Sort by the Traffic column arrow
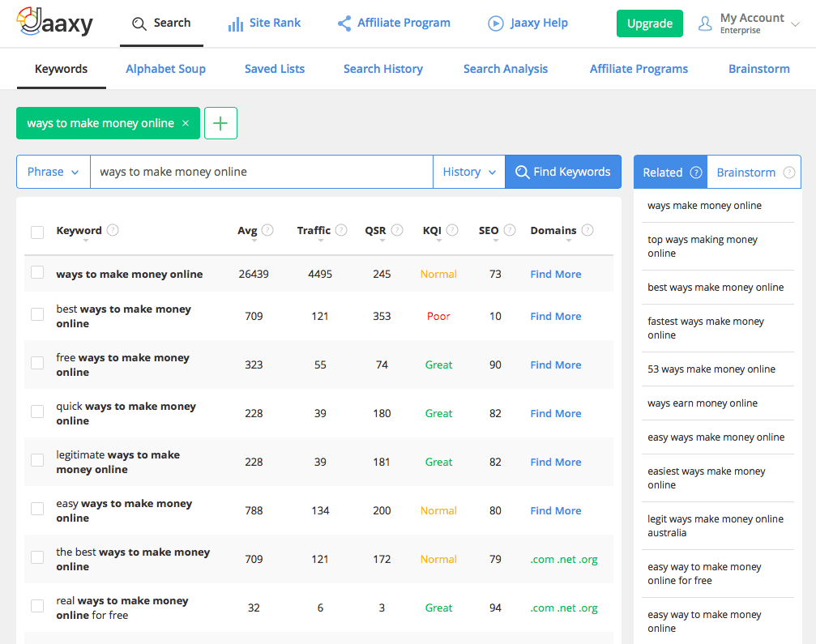 [321, 241]
